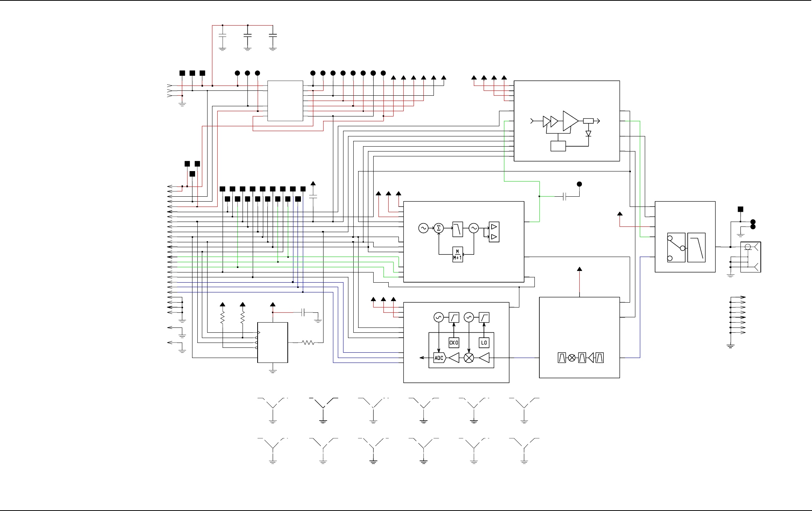
Task: Click the low-pass filter symbol beside the antenna switch
Action: pos(696,248)
